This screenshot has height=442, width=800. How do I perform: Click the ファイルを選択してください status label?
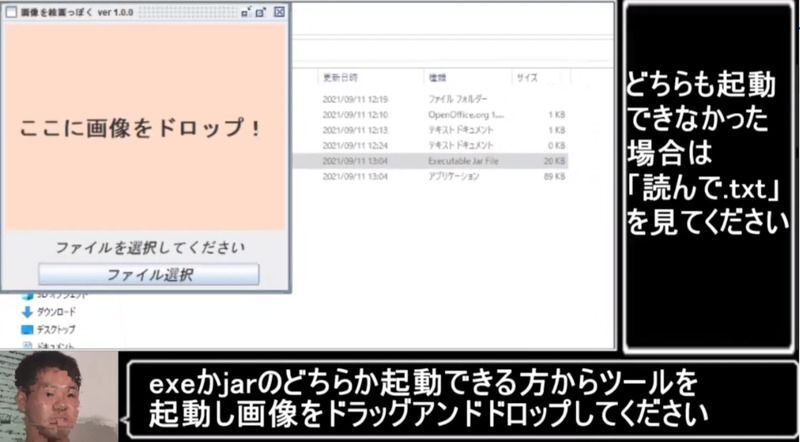(149, 247)
